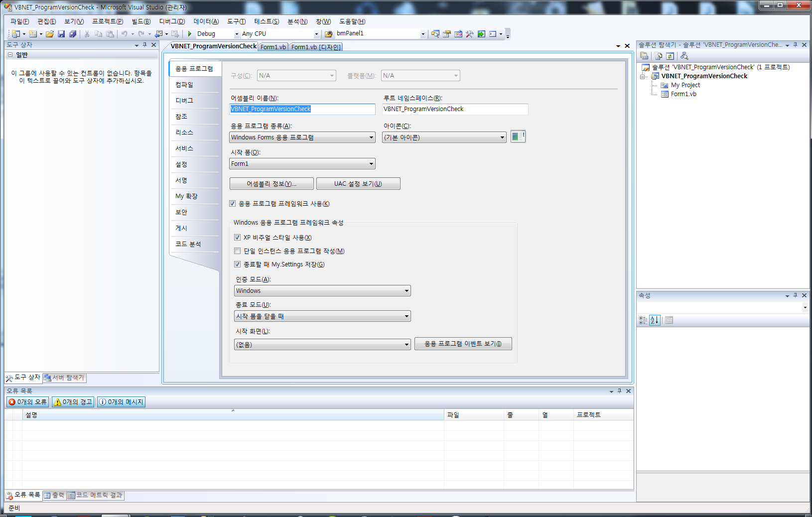Open the 도구(T) menu

tap(237, 21)
